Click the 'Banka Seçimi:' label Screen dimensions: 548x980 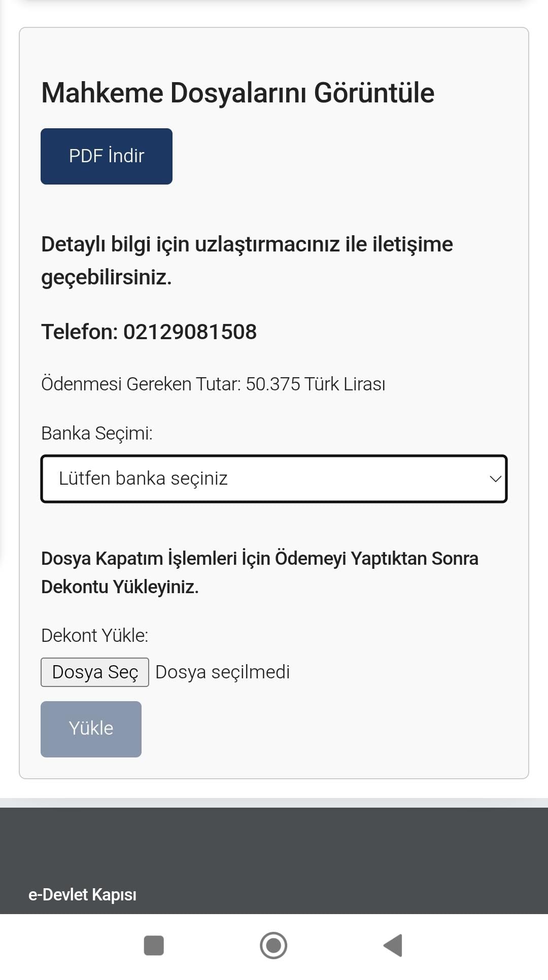tap(97, 433)
